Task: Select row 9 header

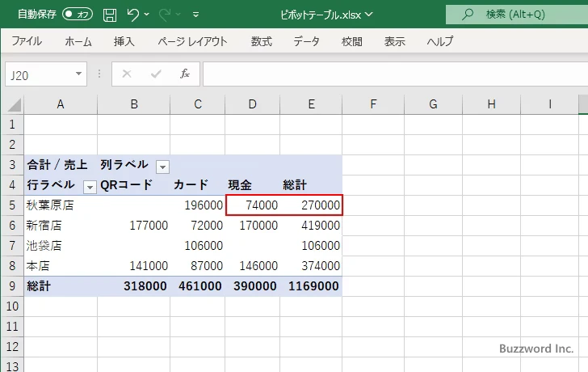Action: pos(12,286)
